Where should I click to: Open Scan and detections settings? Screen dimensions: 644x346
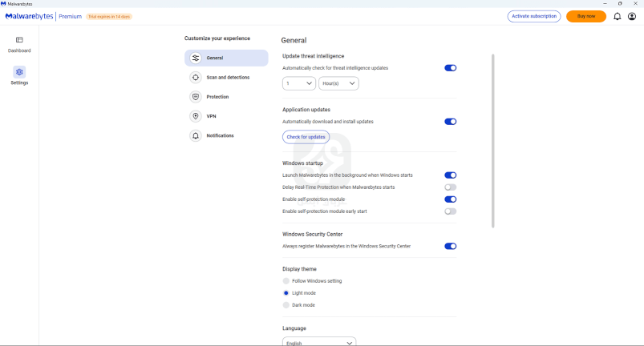tap(226, 78)
